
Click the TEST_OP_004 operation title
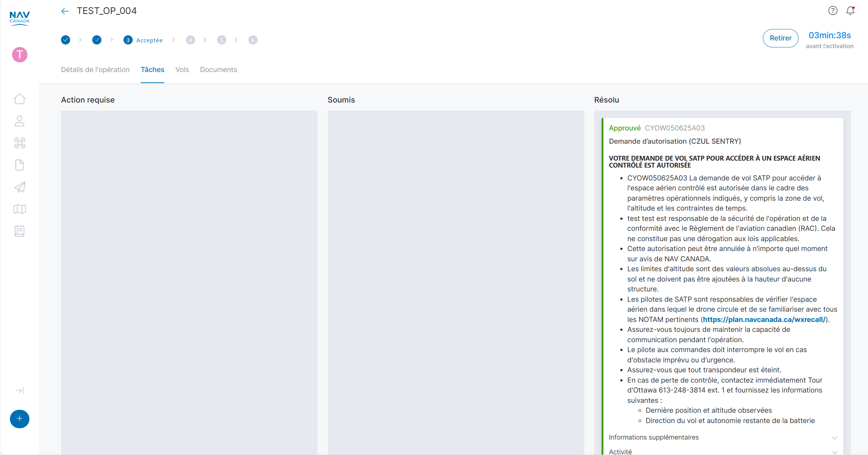107,11
